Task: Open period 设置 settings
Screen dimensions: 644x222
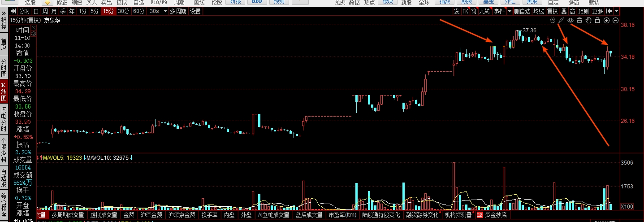Action: (195, 11)
